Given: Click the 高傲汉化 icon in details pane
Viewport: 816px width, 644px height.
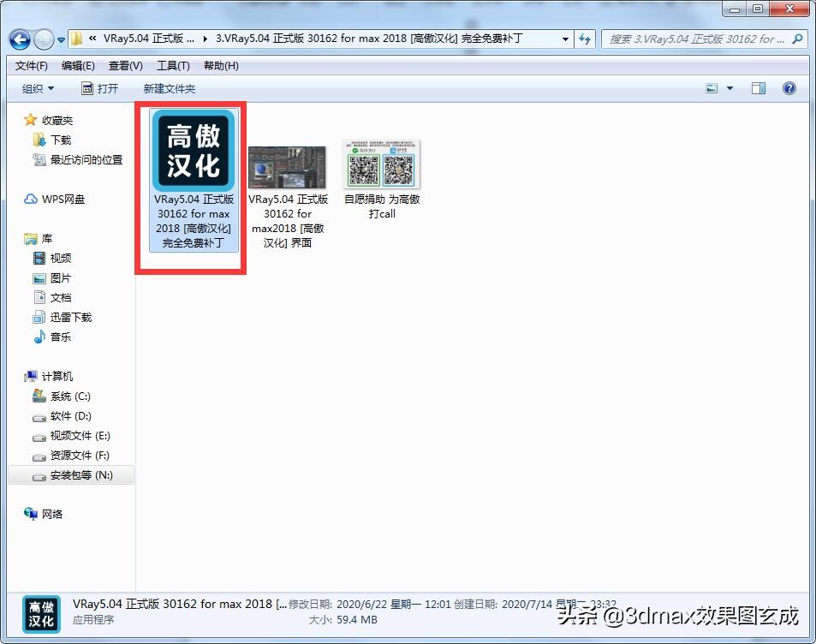Looking at the screenshot, I should click(x=41, y=614).
